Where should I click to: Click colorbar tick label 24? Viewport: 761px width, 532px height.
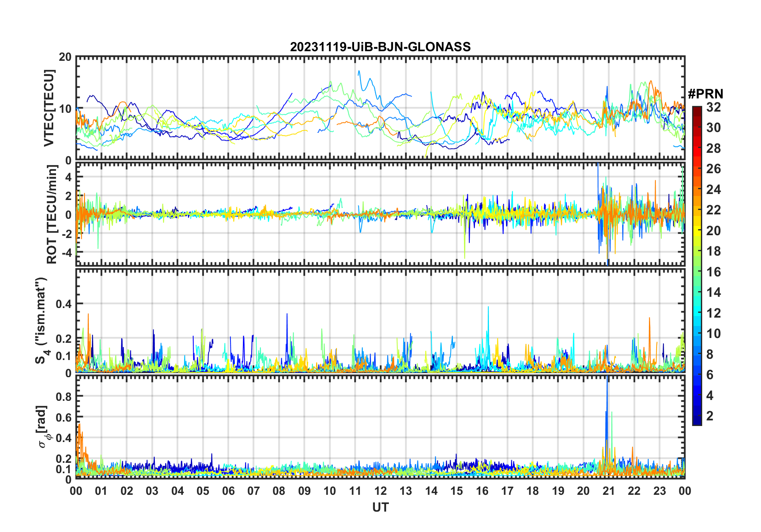[x=713, y=189]
